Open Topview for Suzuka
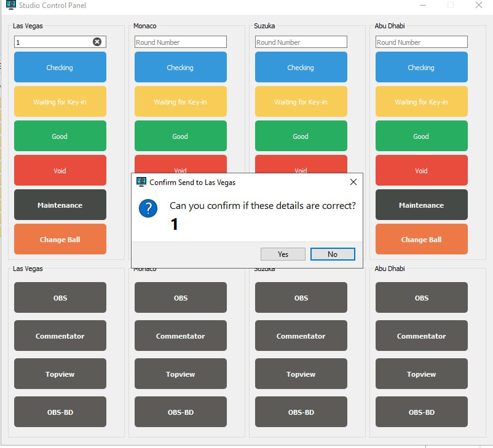This screenshot has height=448, width=493. point(301,374)
